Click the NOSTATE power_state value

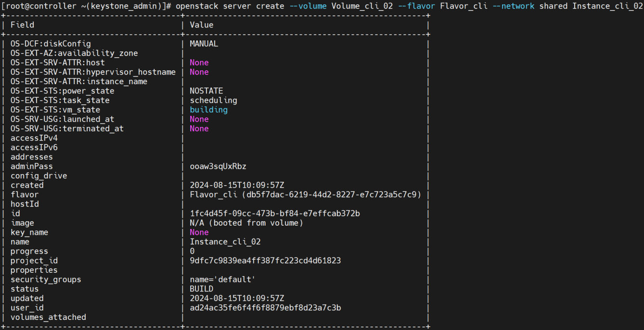206,91
